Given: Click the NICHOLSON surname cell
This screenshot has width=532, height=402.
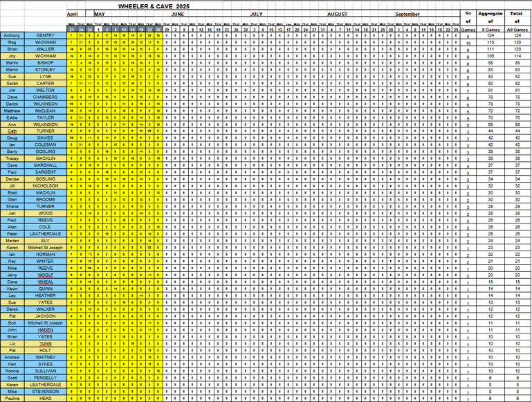Looking at the screenshot, I should (x=46, y=186).
